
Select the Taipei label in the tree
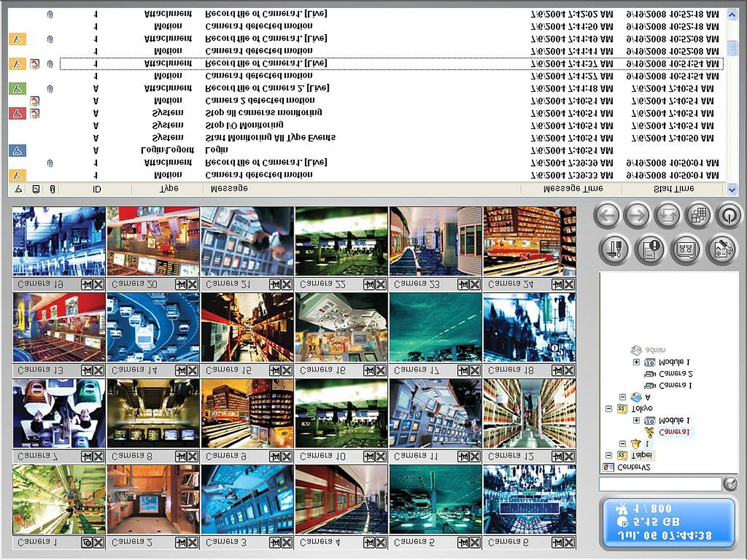point(641,455)
